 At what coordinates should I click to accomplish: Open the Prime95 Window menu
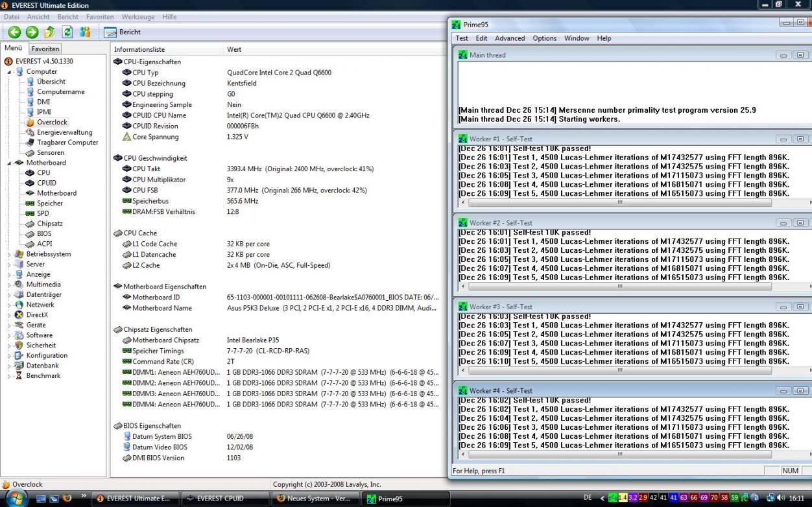click(x=577, y=38)
